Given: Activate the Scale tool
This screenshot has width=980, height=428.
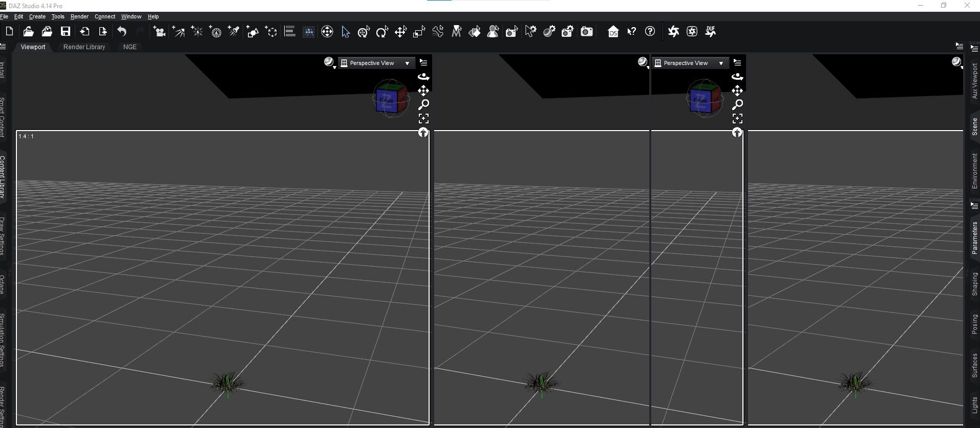Looking at the screenshot, I should [419, 32].
